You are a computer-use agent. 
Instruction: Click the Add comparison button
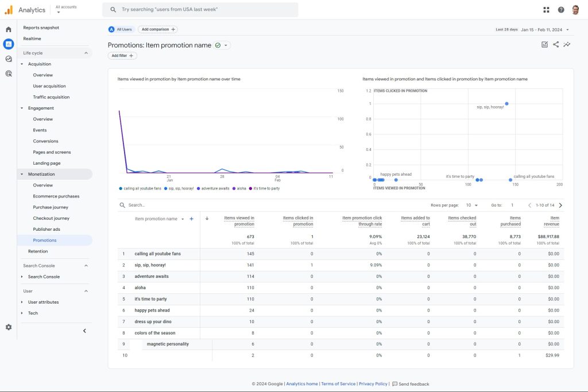(x=158, y=29)
